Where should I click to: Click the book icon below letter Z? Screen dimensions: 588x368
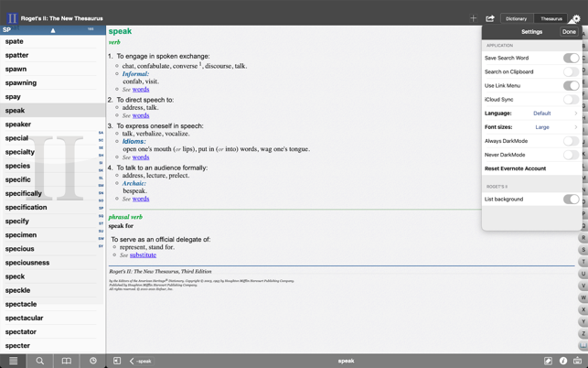point(583,346)
